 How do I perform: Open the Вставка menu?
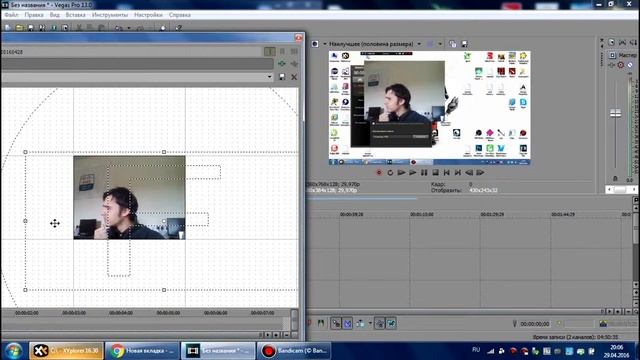tap(76, 15)
